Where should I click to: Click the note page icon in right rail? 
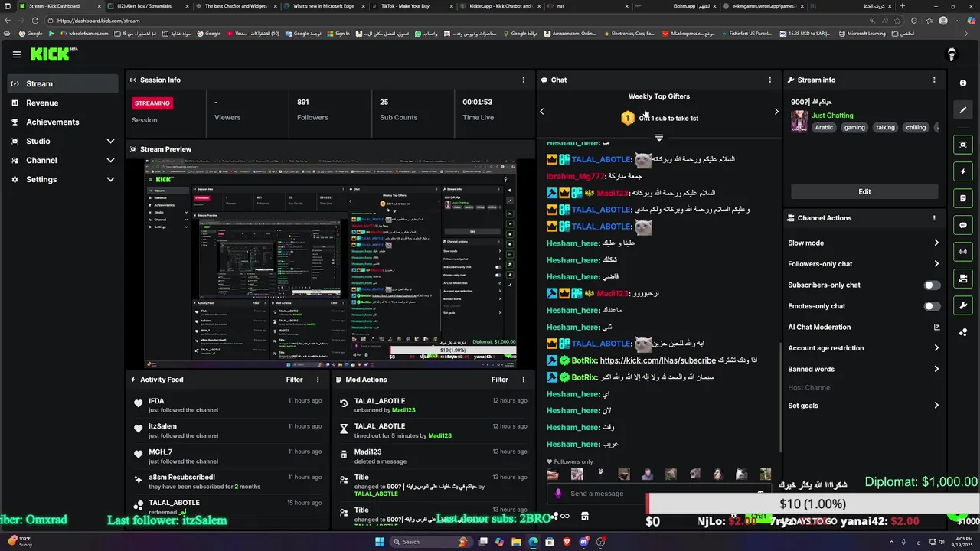click(x=963, y=198)
